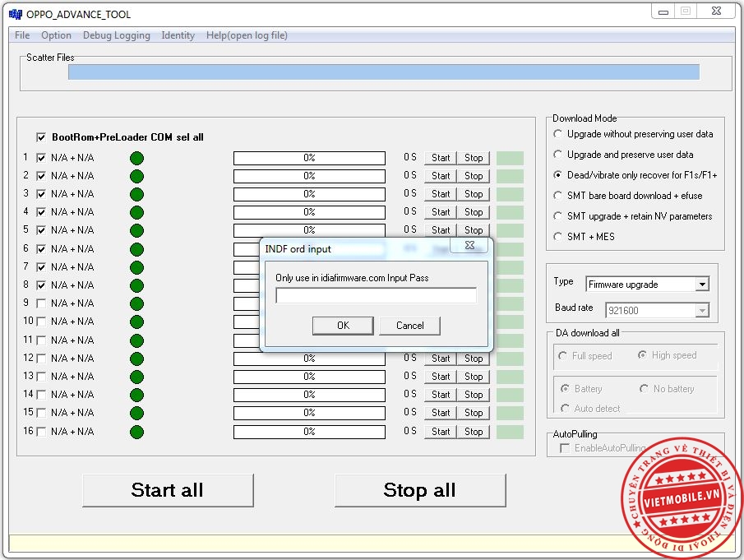Viewport: 744px width, 560px height.
Task: Click the green status circle in row 9
Action: (136, 303)
